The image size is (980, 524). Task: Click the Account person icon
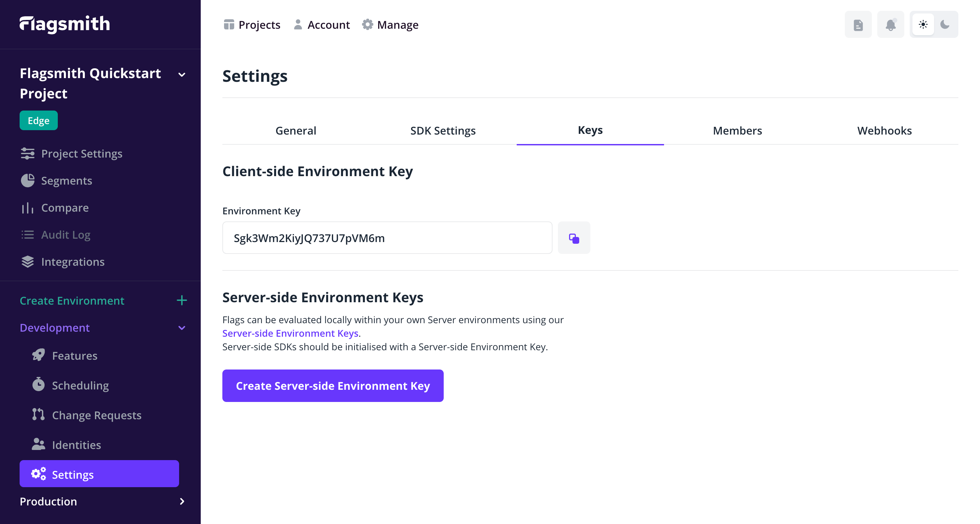[x=298, y=25]
